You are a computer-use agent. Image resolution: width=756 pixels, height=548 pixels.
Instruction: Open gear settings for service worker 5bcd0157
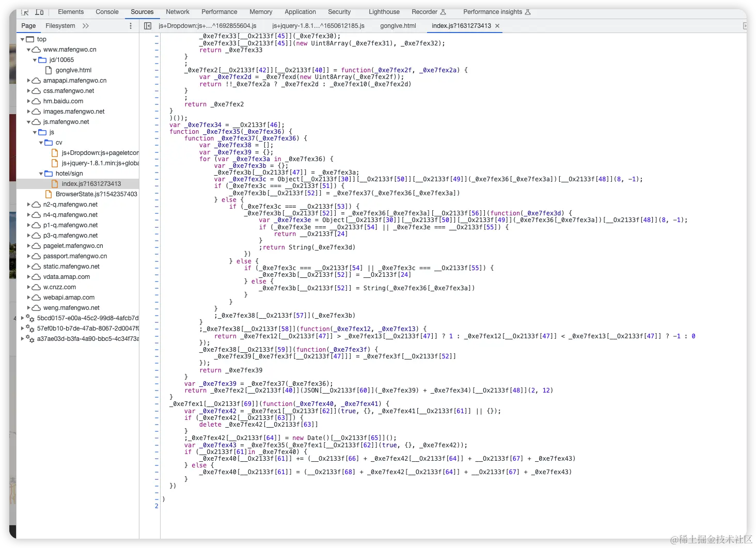click(x=29, y=318)
